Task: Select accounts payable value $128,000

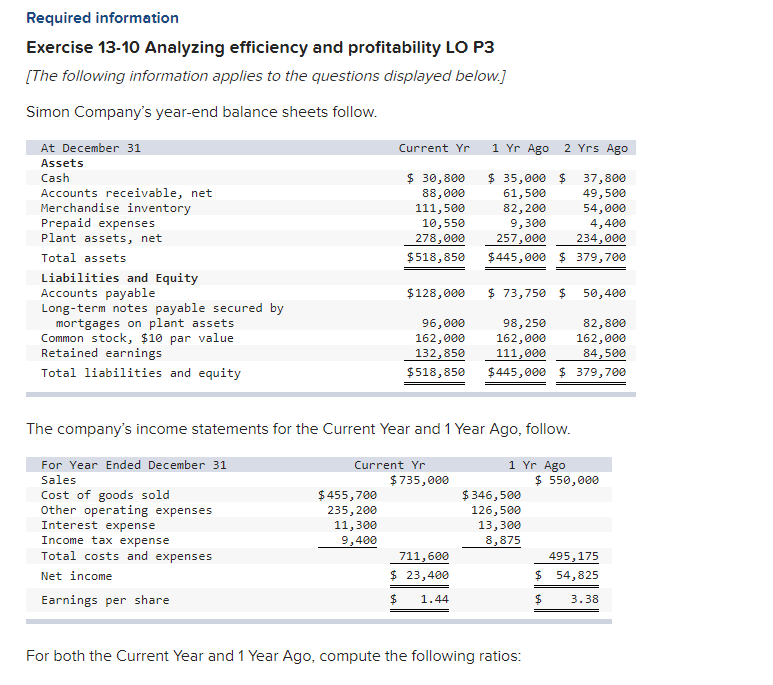Action: [x=436, y=293]
